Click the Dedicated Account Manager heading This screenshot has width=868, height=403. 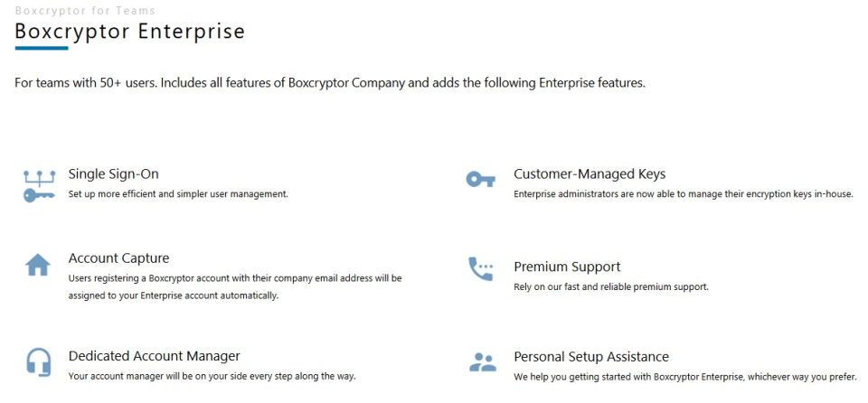tap(154, 356)
